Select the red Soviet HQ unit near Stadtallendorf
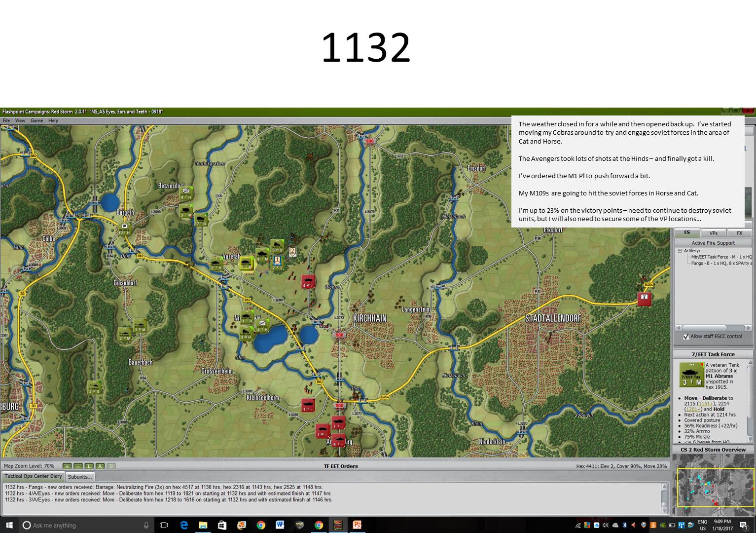The height and width of the screenshot is (533, 756). [644, 299]
